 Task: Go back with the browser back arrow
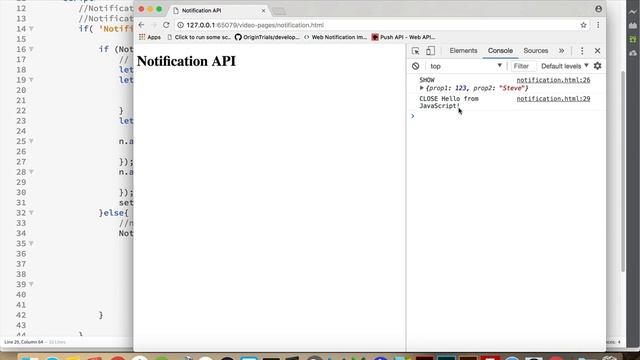(x=142, y=25)
